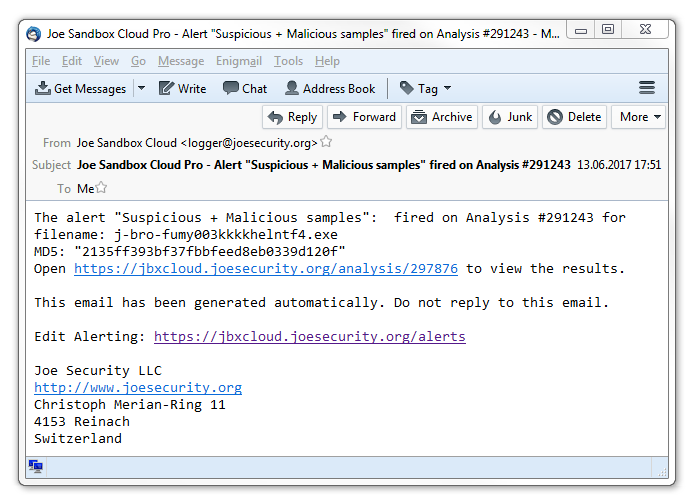This screenshot has height=501, width=692.
Task: Open the Edit menu
Action: (72, 61)
